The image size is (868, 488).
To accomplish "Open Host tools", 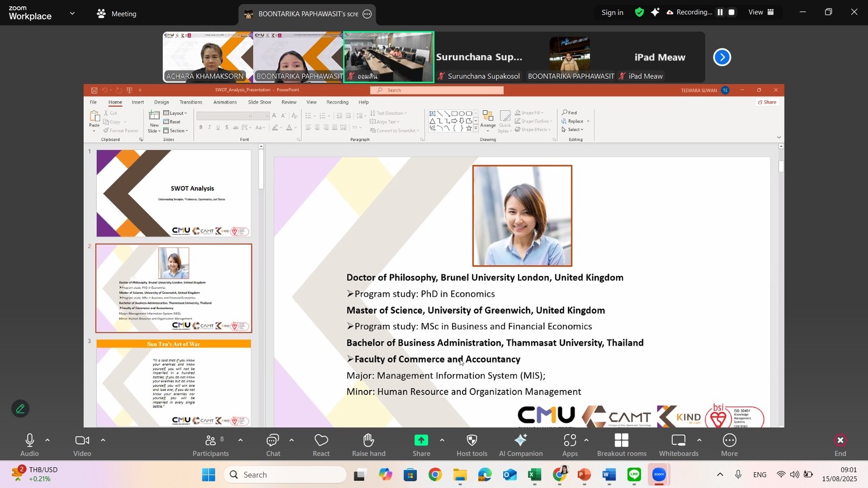I will click(x=472, y=445).
